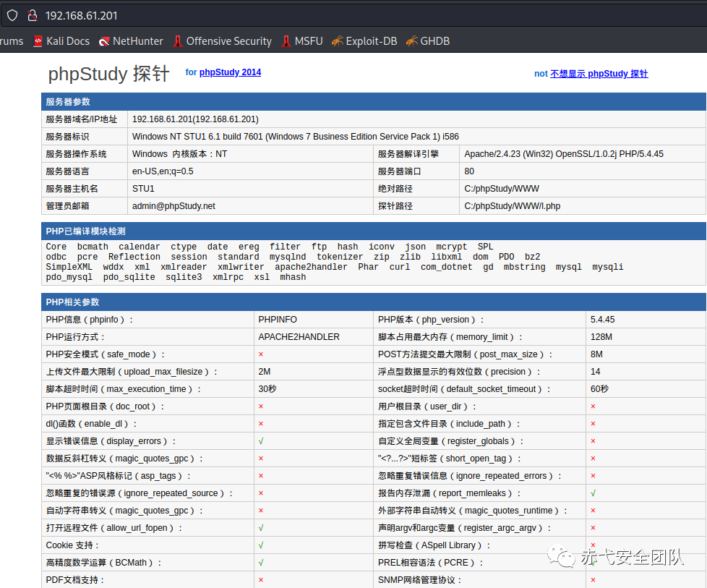
Task: Click the C:/phpStudy/WWW/l.php path value
Action: [x=513, y=206]
